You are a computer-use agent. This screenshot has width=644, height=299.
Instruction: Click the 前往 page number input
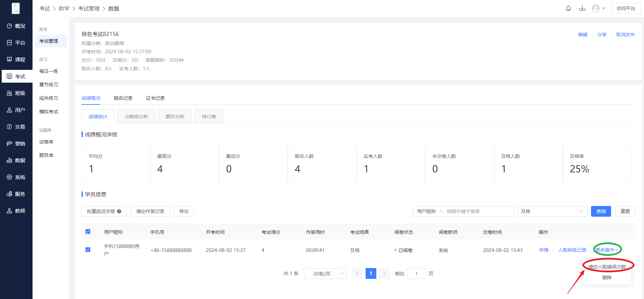(417, 273)
